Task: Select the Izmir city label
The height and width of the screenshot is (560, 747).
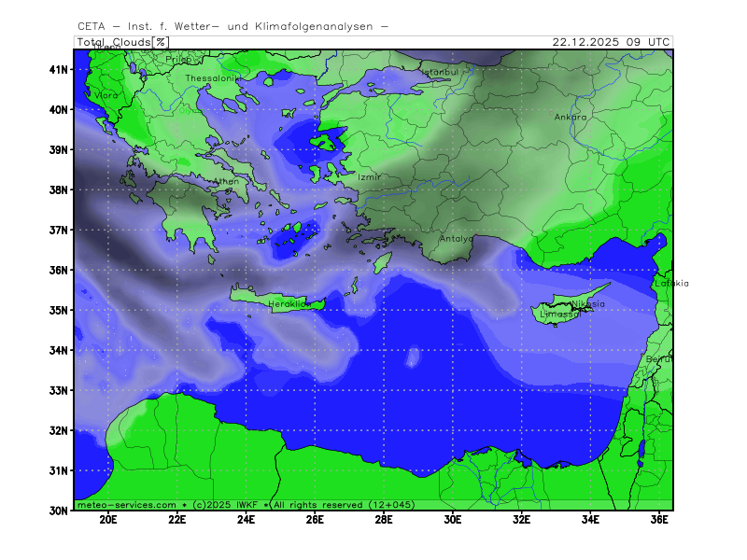Action: coord(370,176)
